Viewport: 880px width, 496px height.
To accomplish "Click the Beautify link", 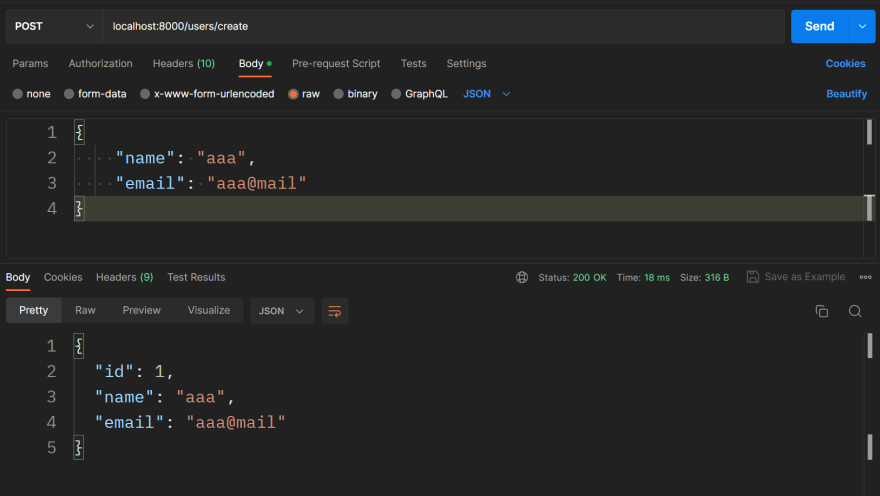I will (x=846, y=94).
